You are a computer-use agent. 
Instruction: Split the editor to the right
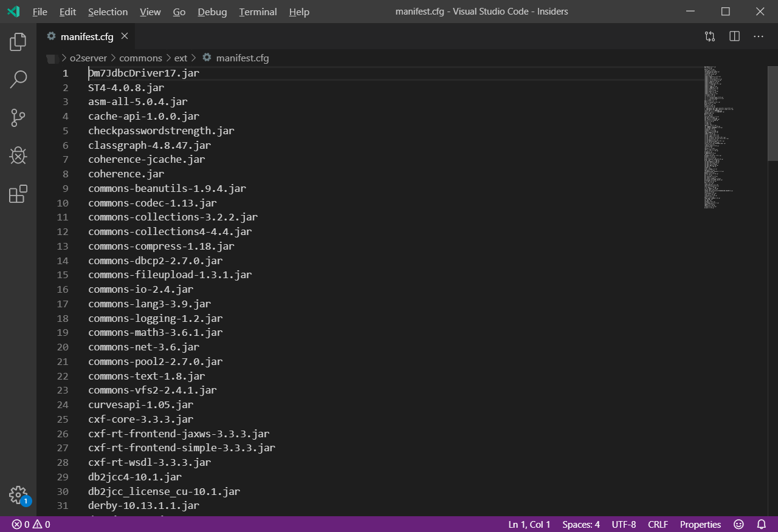[x=734, y=36]
